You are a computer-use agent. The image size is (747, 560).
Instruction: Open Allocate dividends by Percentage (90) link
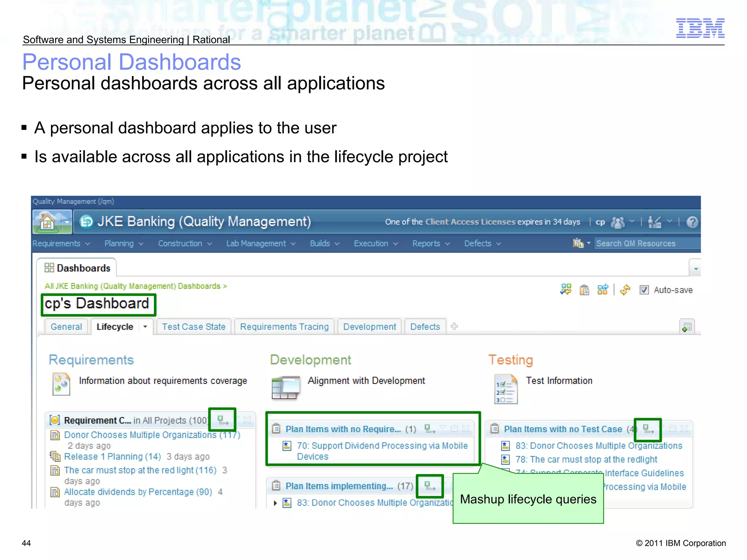click(138, 492)
